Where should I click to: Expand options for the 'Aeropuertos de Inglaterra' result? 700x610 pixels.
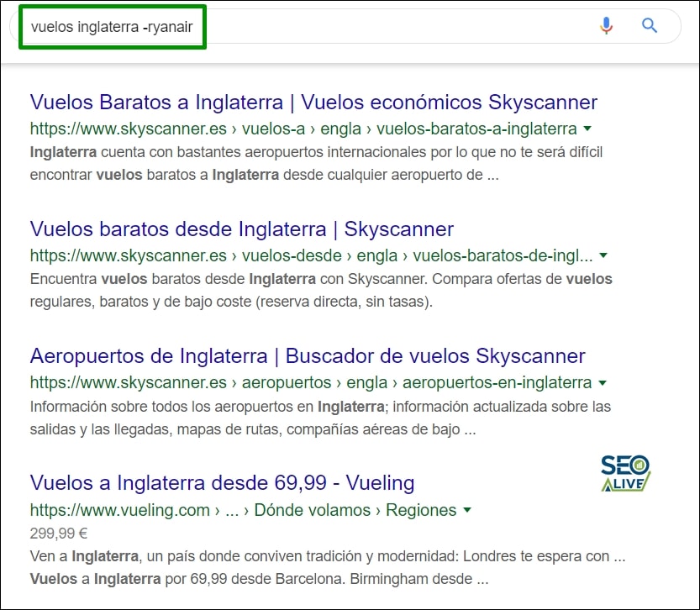603,382
